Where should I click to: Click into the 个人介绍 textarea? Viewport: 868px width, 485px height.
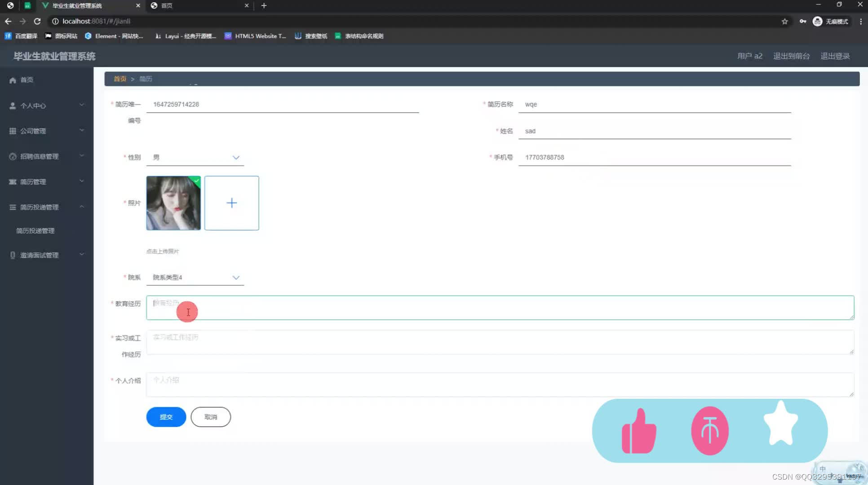pyautogui.click(x=500, y=385)
